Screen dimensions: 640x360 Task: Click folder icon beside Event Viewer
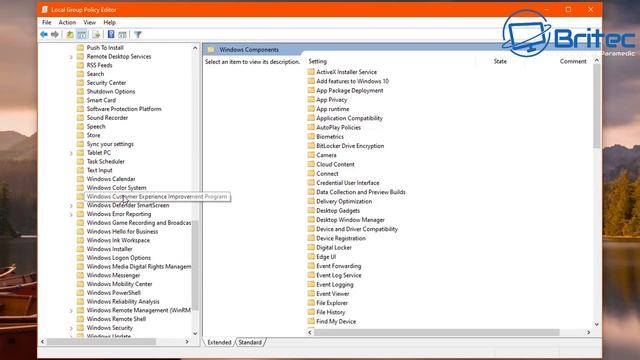pos(311,293)
